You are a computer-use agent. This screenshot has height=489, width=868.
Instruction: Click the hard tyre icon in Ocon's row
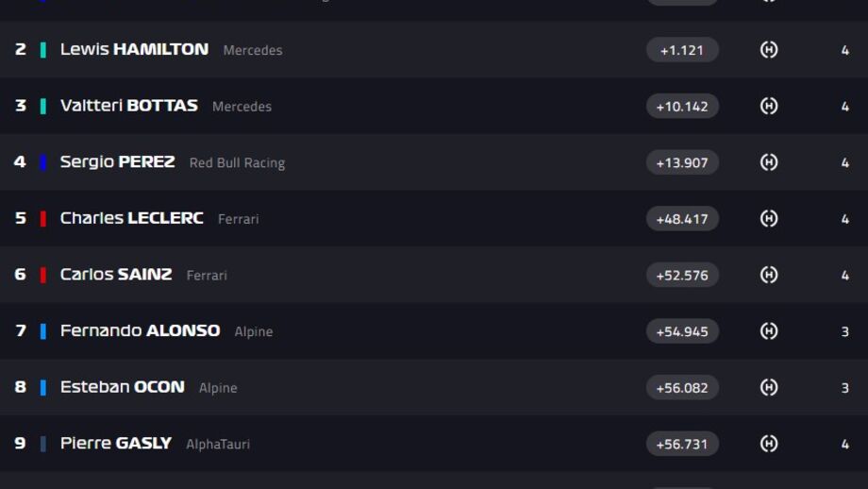pyautogui.click(x=768, y=387)
